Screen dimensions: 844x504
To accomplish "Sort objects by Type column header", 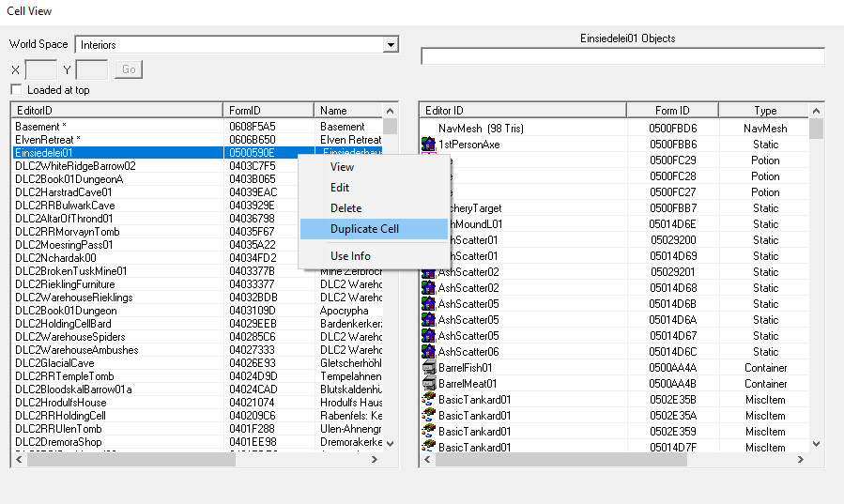I will [x=765, y=111].
